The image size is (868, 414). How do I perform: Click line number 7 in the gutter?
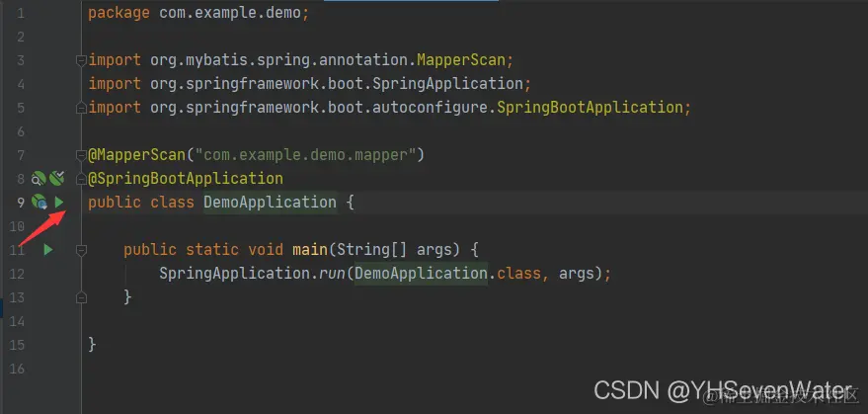coord(21,155)
